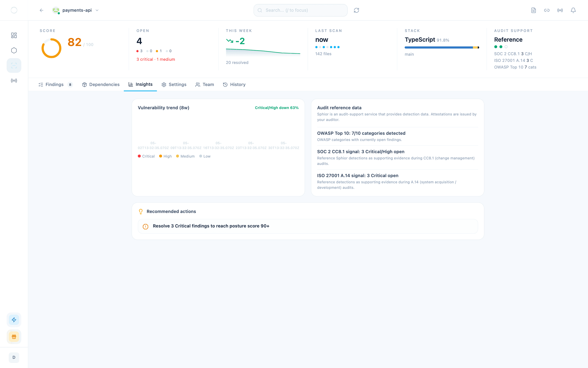This screenshot has width=588, height=368.
Task: Click the gift icon in sidebar
Action: click(x=14, y=337)
